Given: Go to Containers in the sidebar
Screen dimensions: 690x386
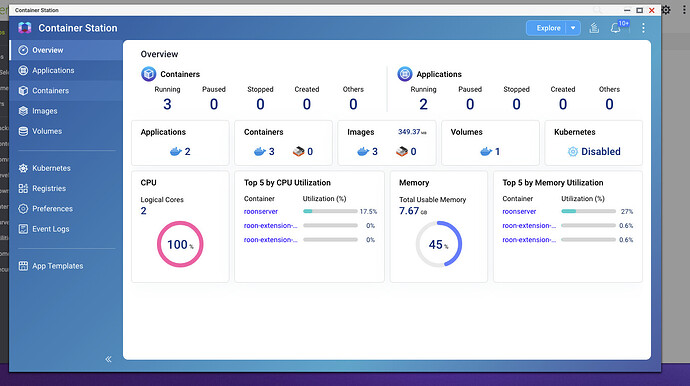Looking at the screenshot, I should point(66,91).
